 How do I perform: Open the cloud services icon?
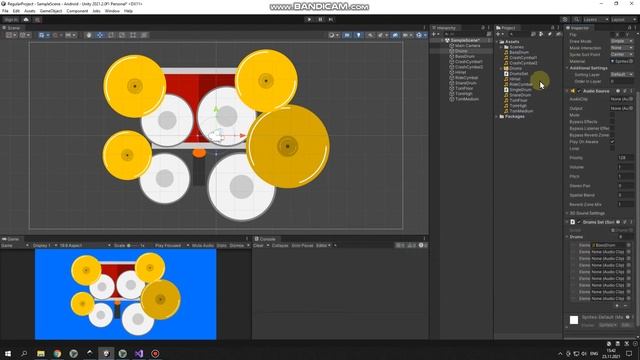pos(26,20)
